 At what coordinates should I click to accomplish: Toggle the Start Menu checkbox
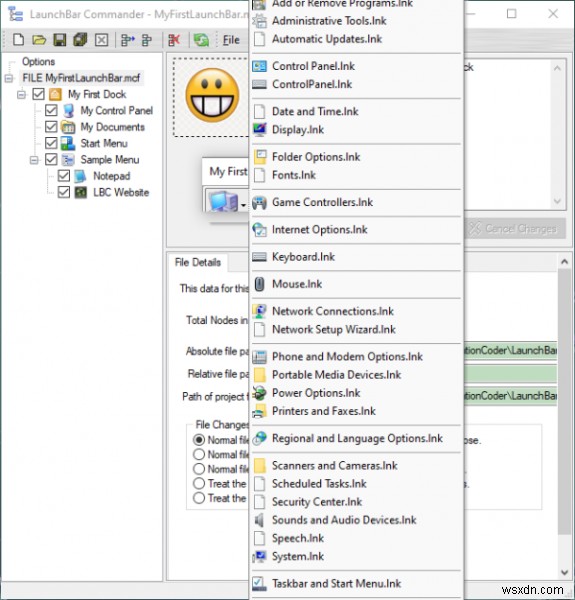[x=51, y=143]
